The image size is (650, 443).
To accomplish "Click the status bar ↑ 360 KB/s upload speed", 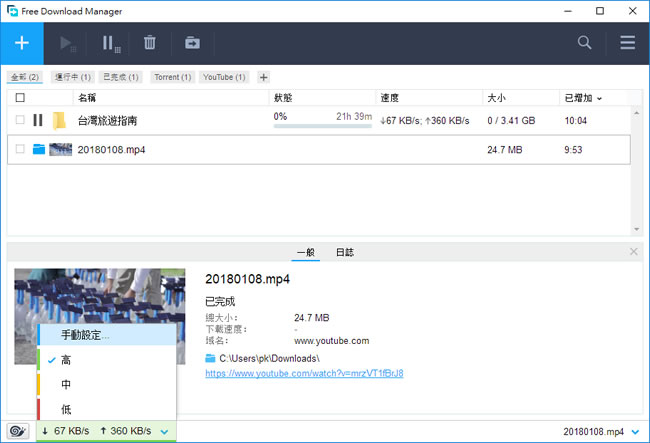I will click(126, 431).
